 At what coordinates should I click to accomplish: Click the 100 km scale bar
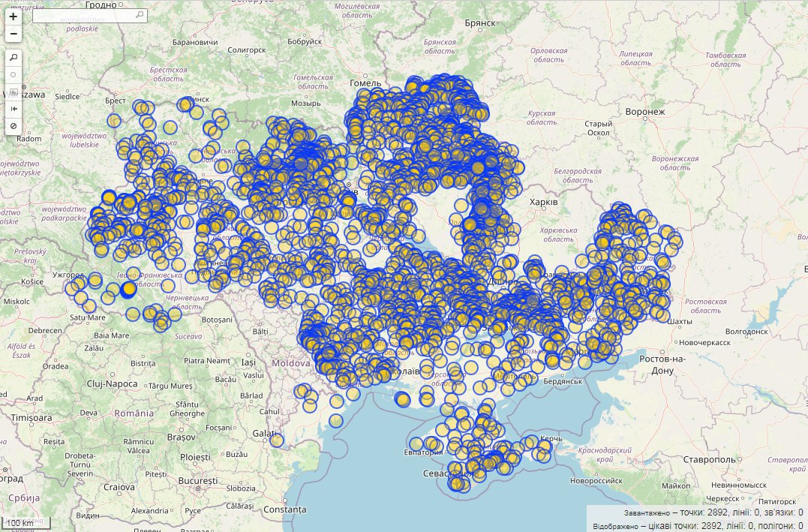pyautogui.click(x=26, y=523)
